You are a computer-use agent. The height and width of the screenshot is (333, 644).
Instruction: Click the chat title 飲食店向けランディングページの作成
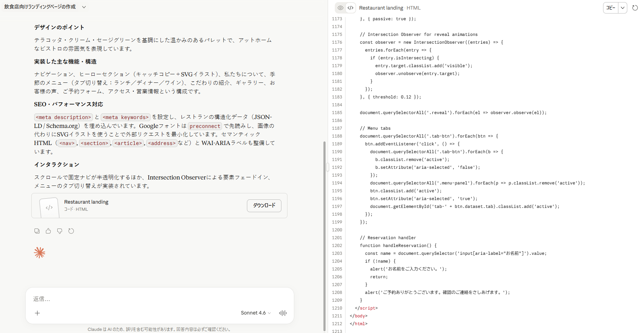click(x=40, y=7)
